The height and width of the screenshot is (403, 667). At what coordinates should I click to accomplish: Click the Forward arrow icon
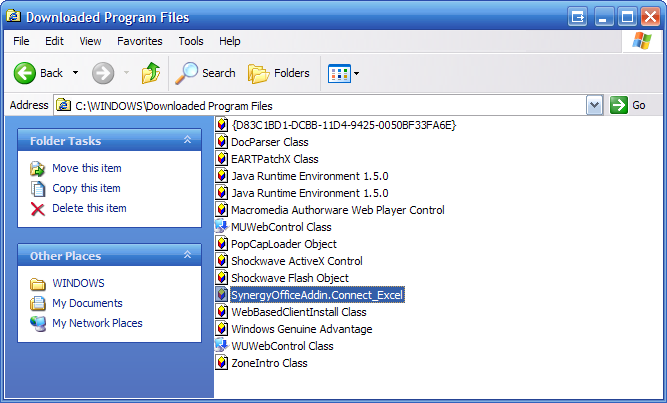tap(103, 73)
